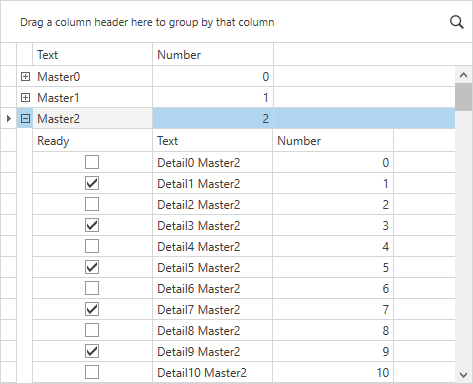Sort by detail Text column header

pyautogui.click(x=213, y=140)
